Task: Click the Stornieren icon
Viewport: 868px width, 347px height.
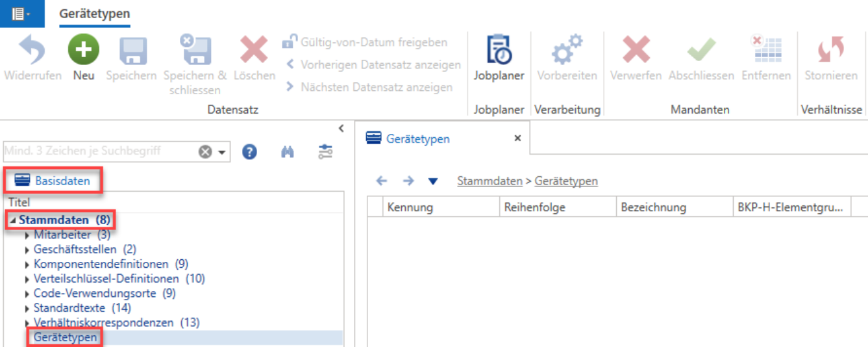Action: pyautogui.click(x=831, y=50)
